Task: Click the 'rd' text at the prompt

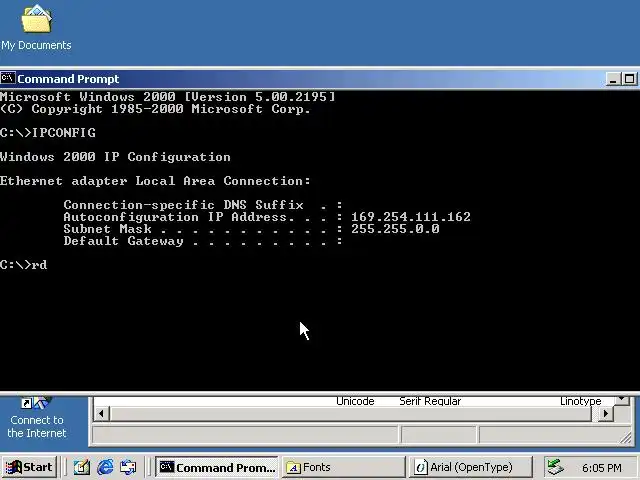Action: [x=39, y=265]
